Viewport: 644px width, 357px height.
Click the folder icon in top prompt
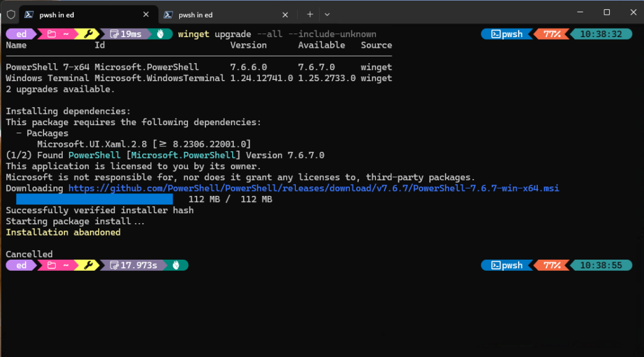pos(51,34)
